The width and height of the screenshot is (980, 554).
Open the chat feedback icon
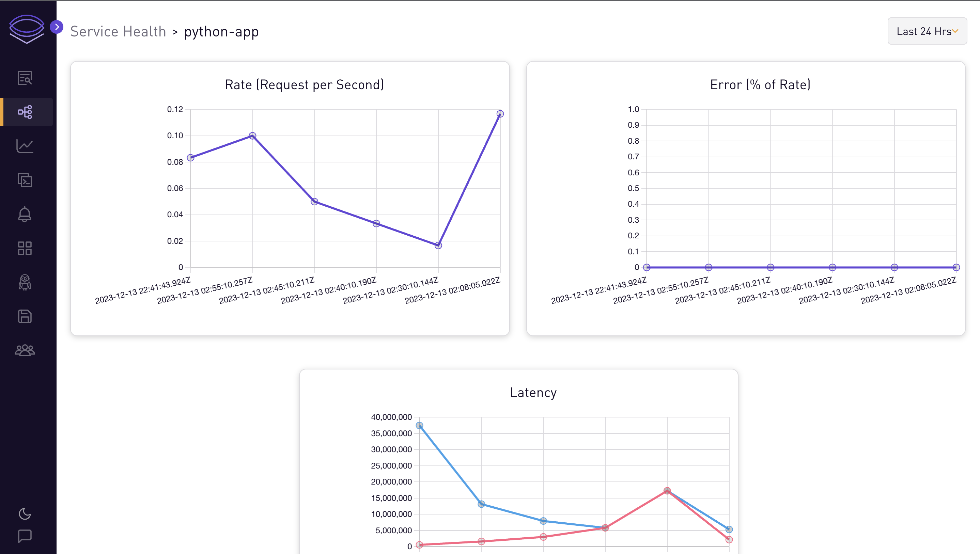click(x=25, y=536)
